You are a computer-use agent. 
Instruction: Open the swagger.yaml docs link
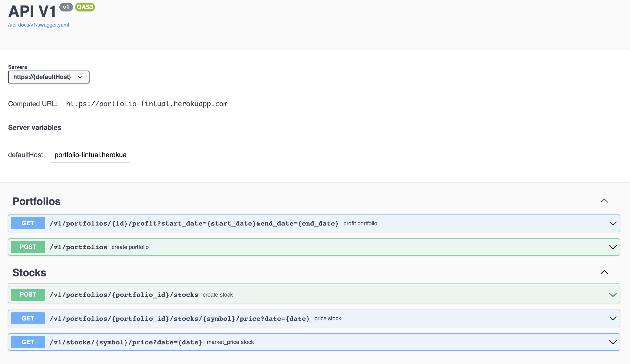pos(39,25)
